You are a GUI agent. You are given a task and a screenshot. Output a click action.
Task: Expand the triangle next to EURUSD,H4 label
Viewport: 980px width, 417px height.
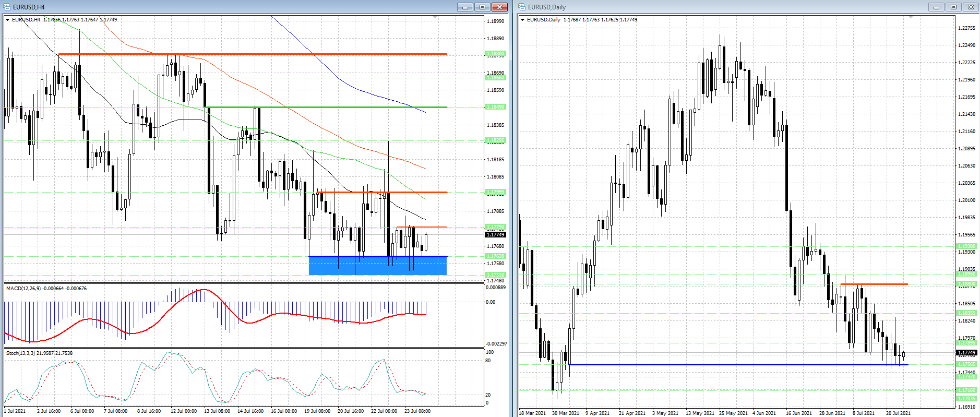[x=8, y=20]
